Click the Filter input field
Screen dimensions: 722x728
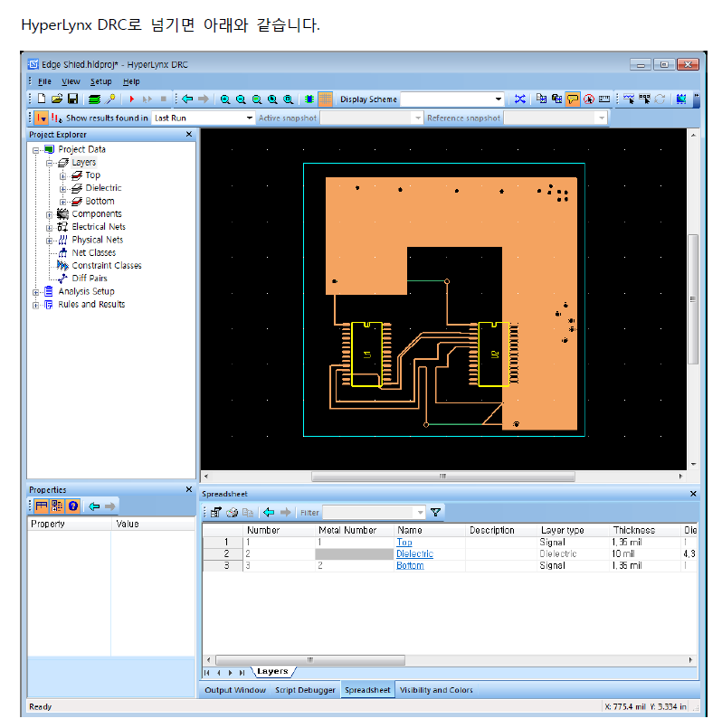click(374, 513)
